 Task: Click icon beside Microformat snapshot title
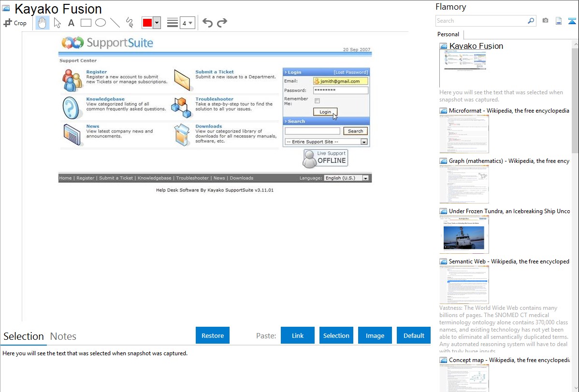tap(443, 111)
